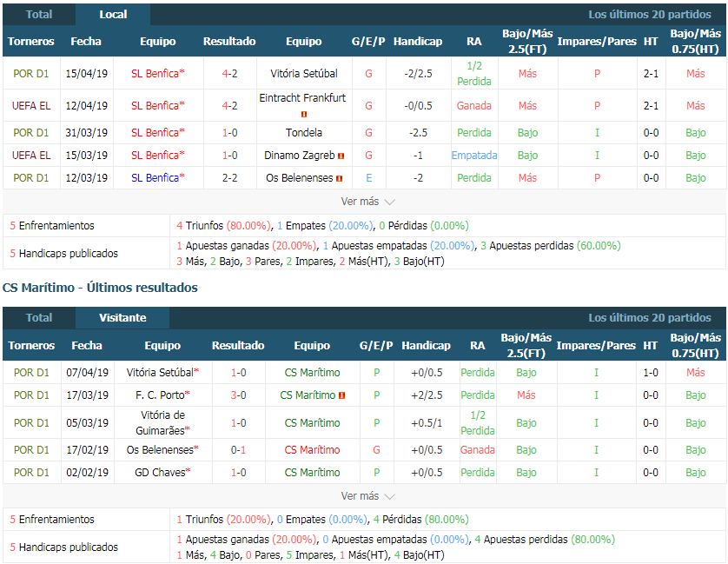Open POR D1 tournament in the 05/03/19 row
Image resolution: width=728 pixels, height=564 pixels.
(31, 422)
